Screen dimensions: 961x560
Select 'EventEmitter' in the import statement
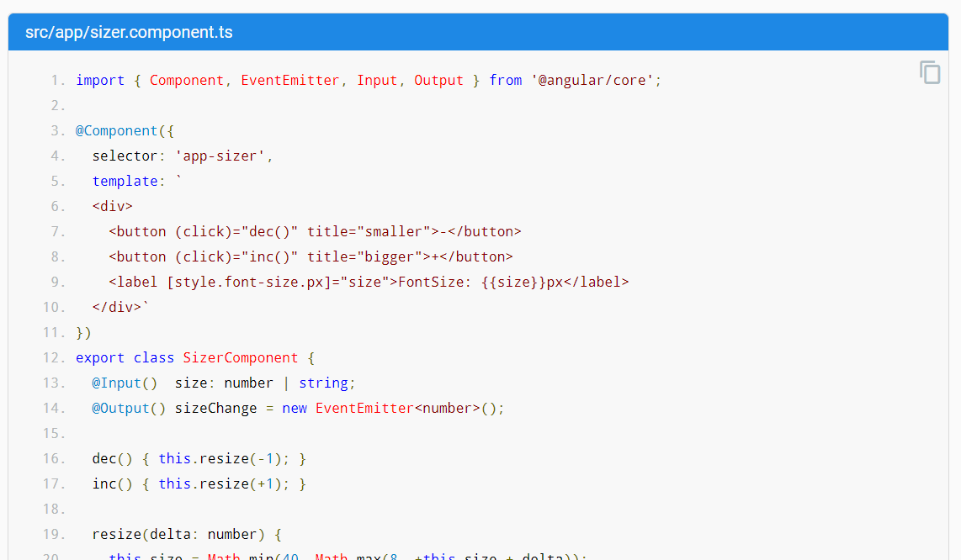coord(289,80)
